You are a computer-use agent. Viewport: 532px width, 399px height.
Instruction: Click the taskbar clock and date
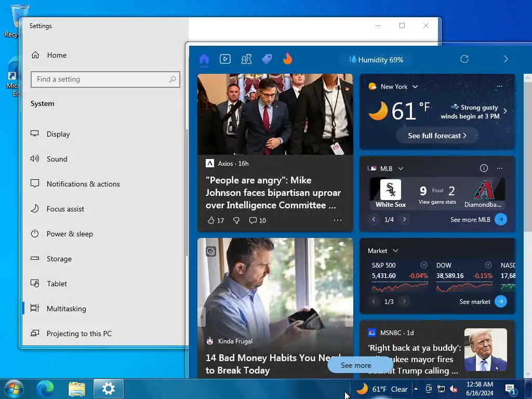point(480,389)
